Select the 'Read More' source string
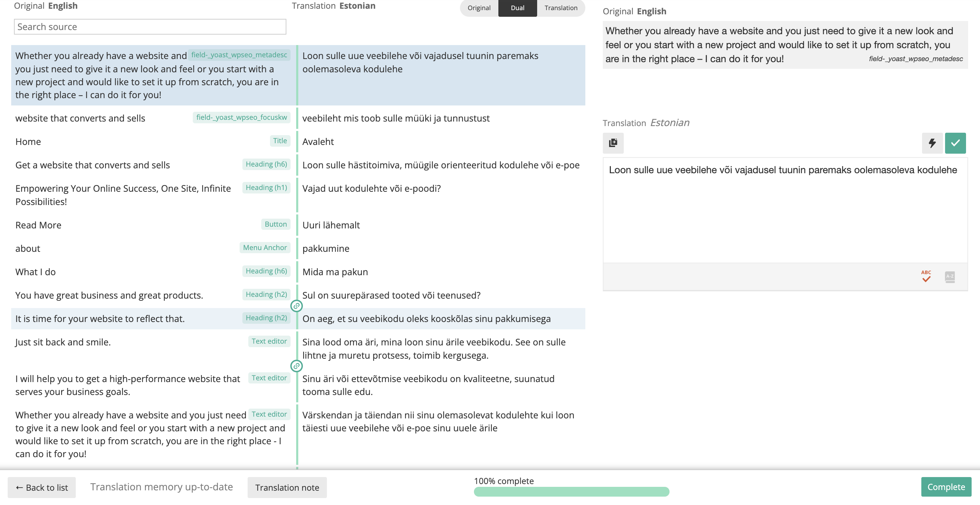The height and width of the screenshot is (505, 980). point(153,225)
